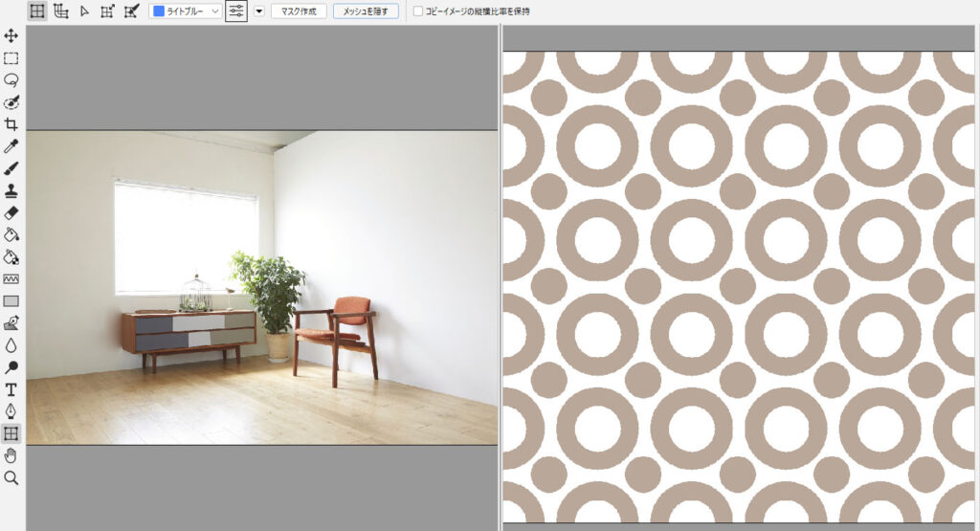Click the マスク作成 button
Viewport: 980px width, 531px height.
click(x=299, y=11)
